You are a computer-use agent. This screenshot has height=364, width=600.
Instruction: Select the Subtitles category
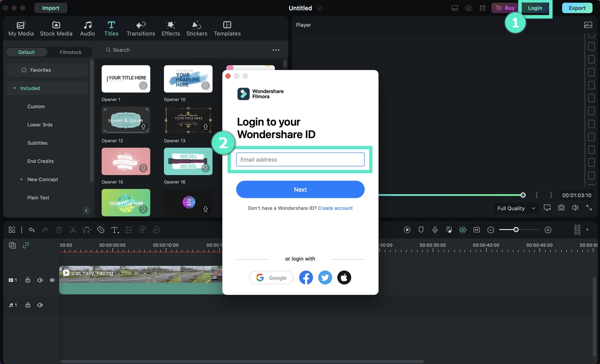37,143
